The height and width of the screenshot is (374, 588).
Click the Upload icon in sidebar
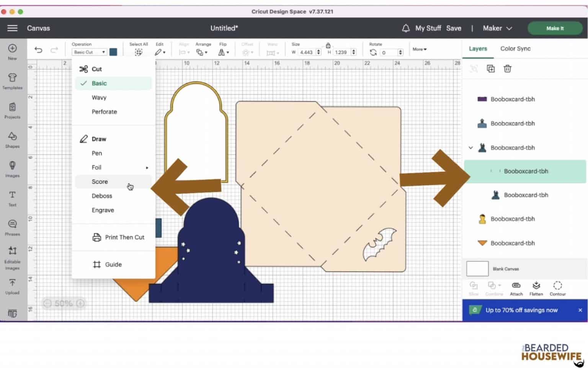point(12,286)
